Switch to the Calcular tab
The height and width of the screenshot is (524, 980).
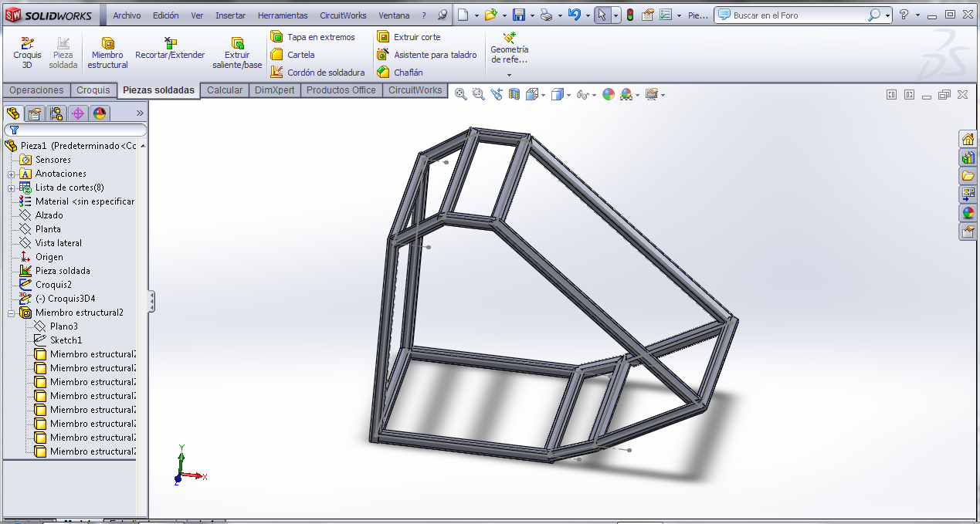click(x=225, y=90)
